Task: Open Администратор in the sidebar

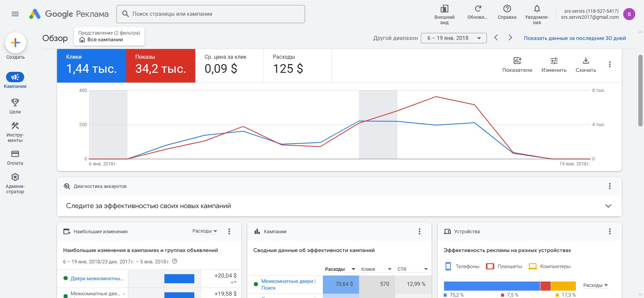Action: [15, 184]
